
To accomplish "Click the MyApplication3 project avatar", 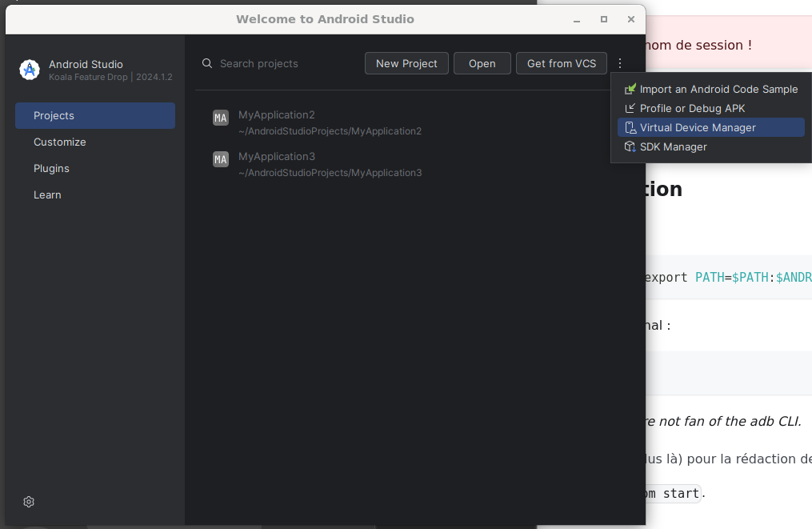I will point(220,159).
